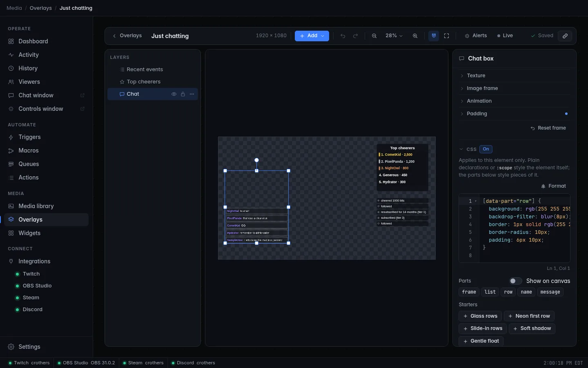Toggle lock on Chat layer
588x368 pixels.
click(183, 94)
